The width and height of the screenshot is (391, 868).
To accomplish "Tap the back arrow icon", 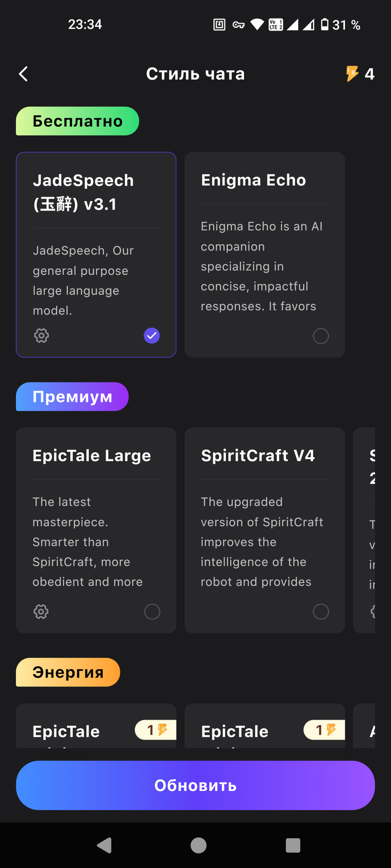I will click(x=24, y=74).
